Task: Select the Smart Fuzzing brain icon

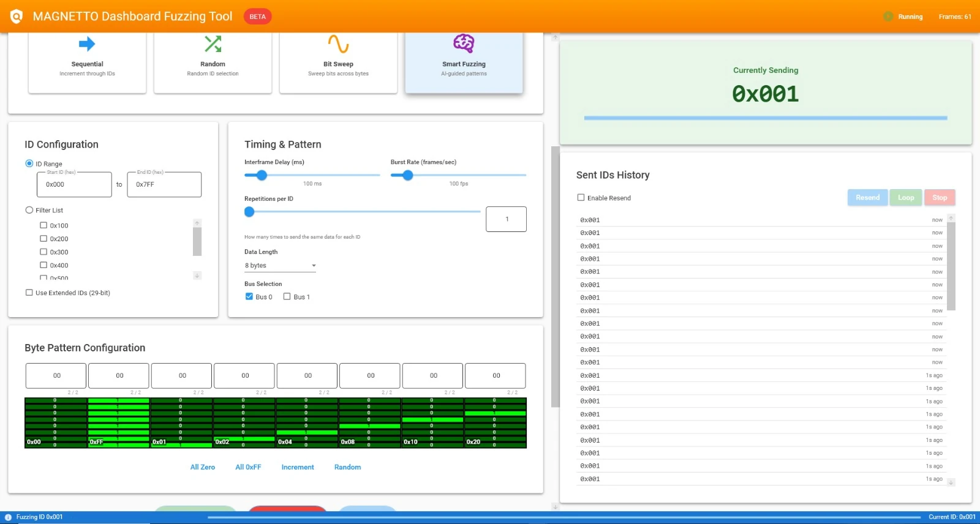Action: 464,43
